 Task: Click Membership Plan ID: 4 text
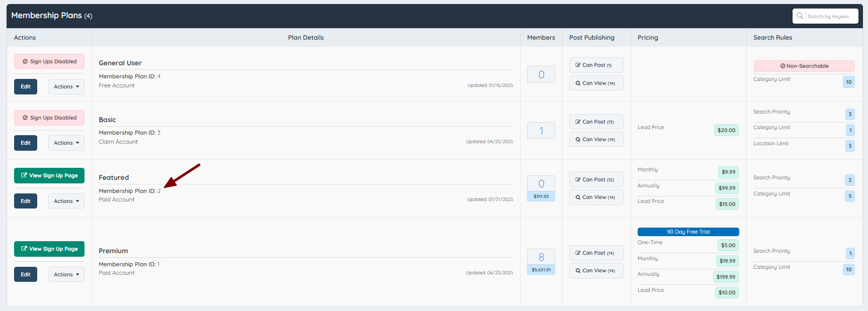pyautogui.click(x=130, y=76)
